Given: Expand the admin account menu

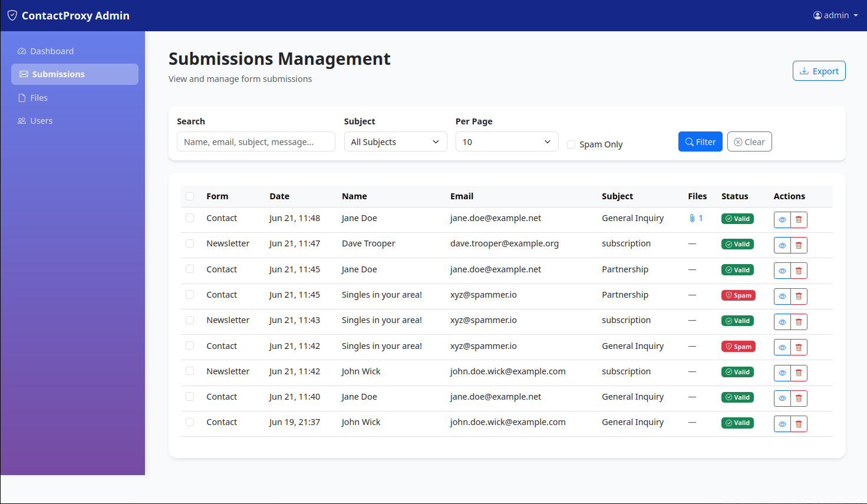Looking at the screenshot, I should pyautogui.click(x=835, y=15).
